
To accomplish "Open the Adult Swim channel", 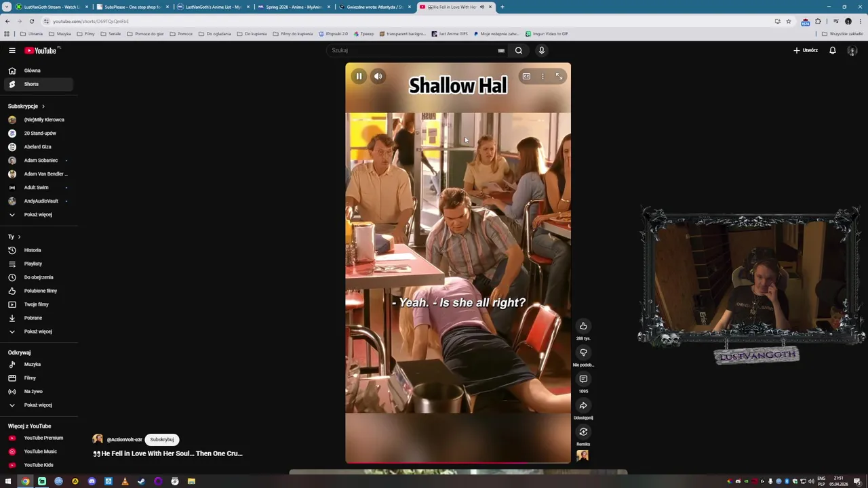I will pyautogui.click(x=39, y=188).
